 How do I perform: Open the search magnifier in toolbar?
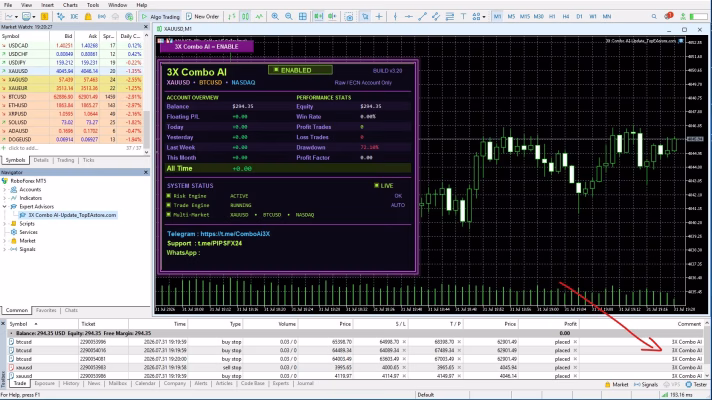pyautogui.click(x=654, y=16)
